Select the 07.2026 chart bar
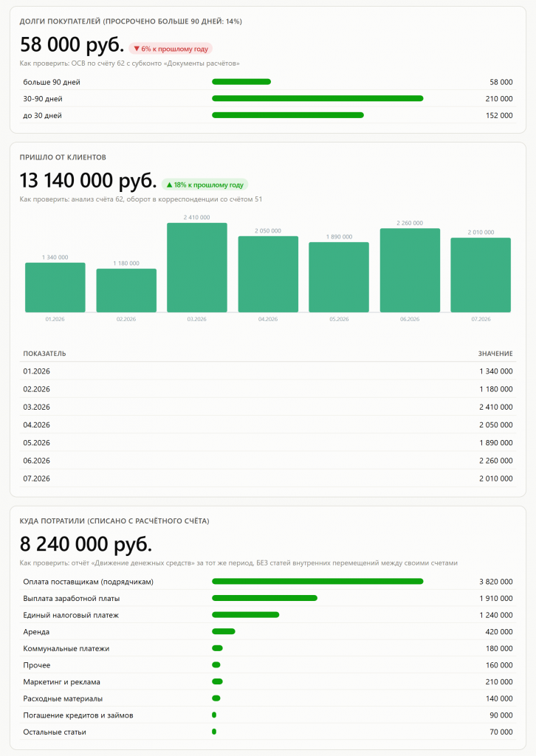 tap(481, 275)
